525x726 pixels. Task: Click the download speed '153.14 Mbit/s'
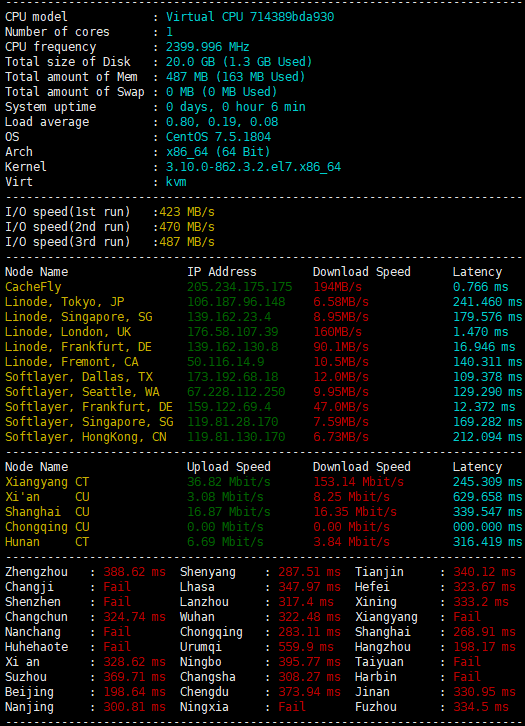(359, 482)
